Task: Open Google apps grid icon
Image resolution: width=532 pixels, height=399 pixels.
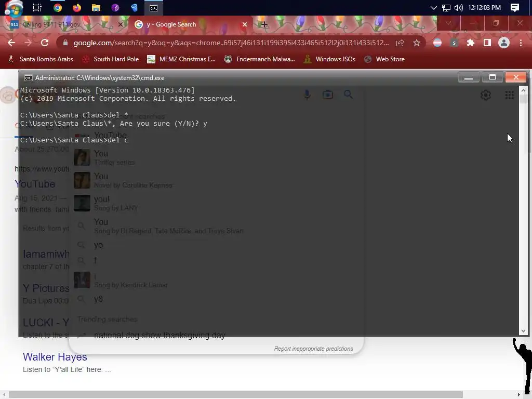Action: [509, 95]
